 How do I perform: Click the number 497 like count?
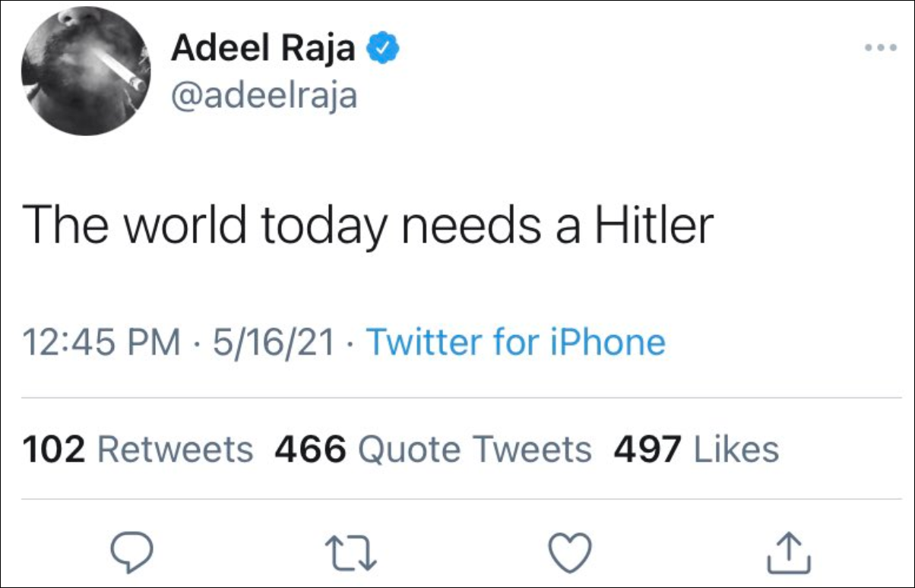pyautogui.click(x=647, y=449)
